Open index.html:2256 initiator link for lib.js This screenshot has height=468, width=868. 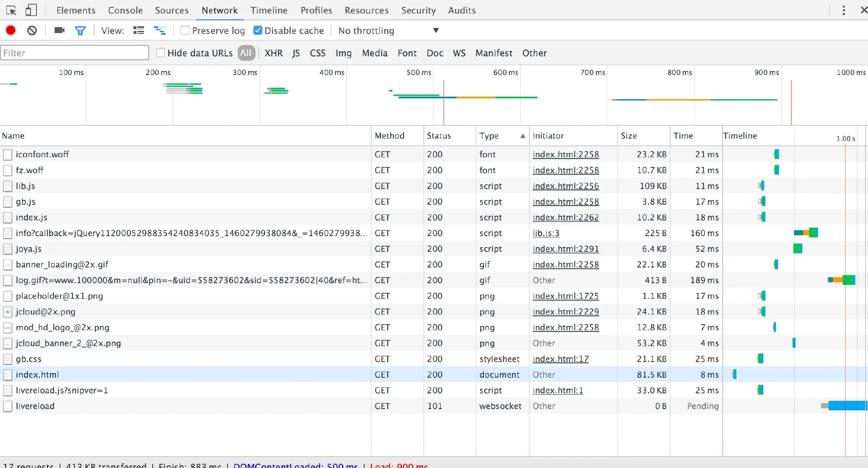[x=565, y=186]
